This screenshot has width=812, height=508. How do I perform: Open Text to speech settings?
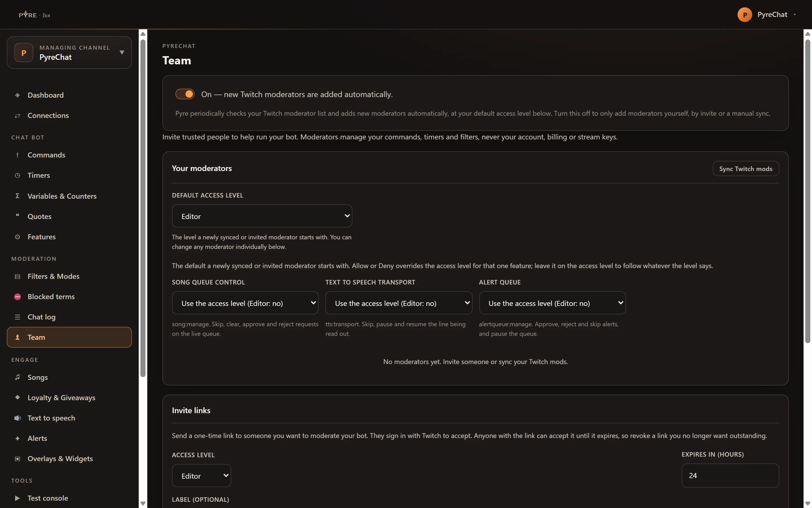pos(69,418)
